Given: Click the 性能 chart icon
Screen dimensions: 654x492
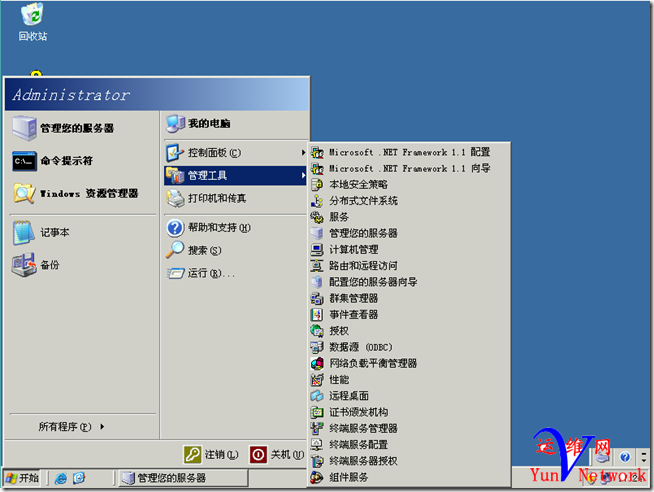Looking at the screenshot, I should pos(317,379).
